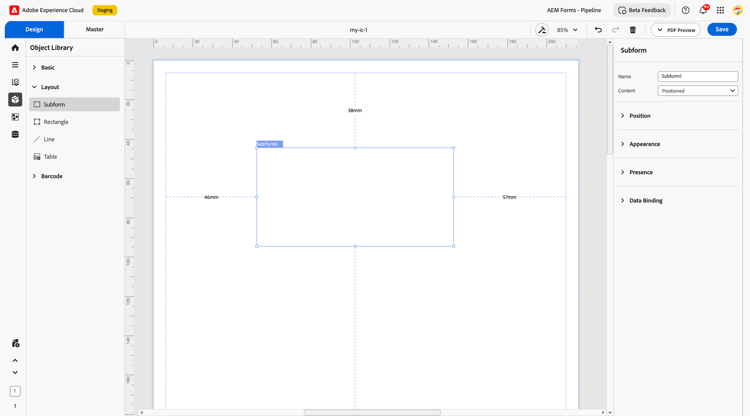Click the 46mm distance label
750x416 pixels.
point(211,197)
